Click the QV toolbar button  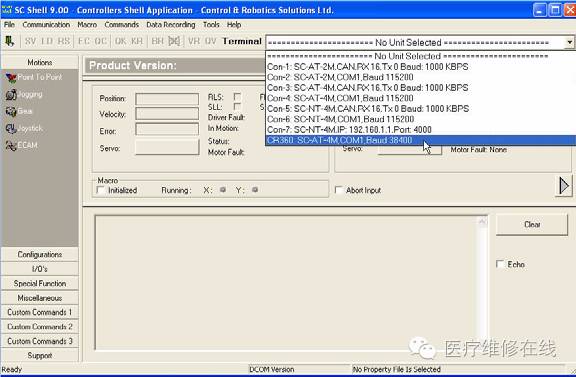[x=210, y=41]
